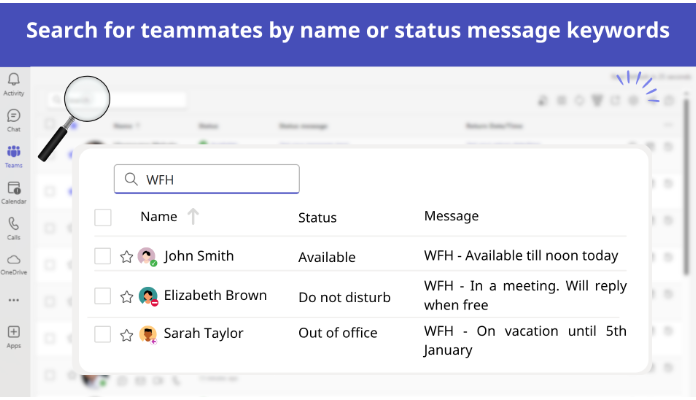
Task: Check the Elizabeth Brown row checkbox
Action: 103,296
